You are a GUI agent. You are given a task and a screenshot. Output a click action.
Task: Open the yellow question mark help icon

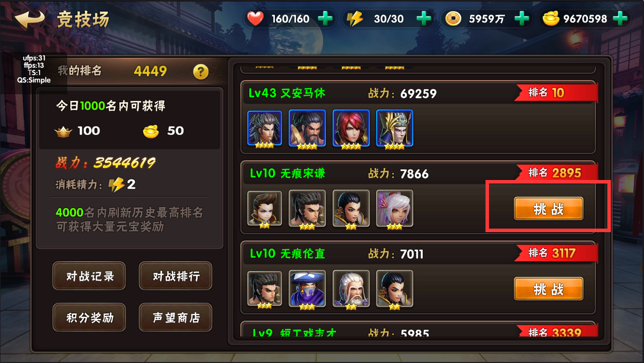point(201,71)
